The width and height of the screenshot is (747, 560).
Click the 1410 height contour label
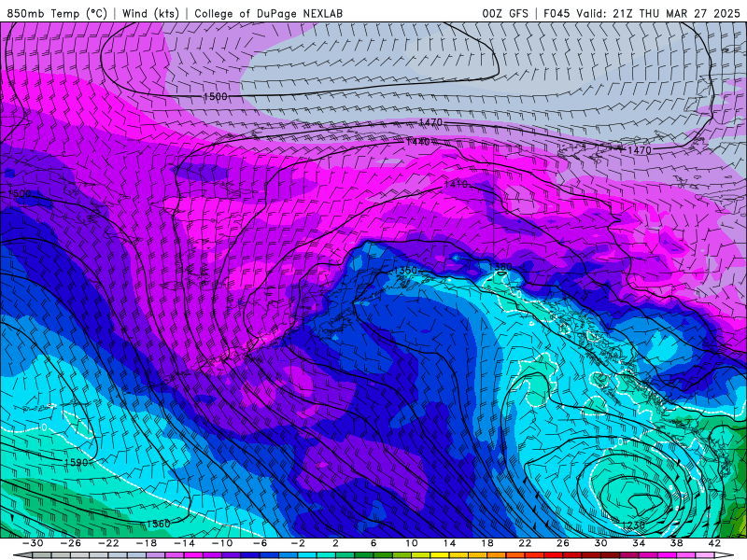(x=456, y=184)
